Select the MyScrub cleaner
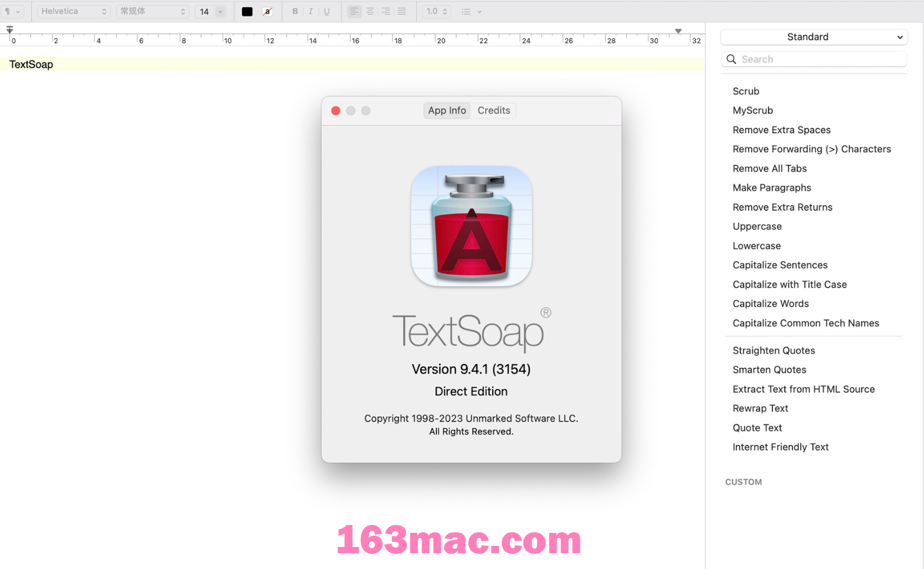 pyautogui.click(x=753, y=111)
